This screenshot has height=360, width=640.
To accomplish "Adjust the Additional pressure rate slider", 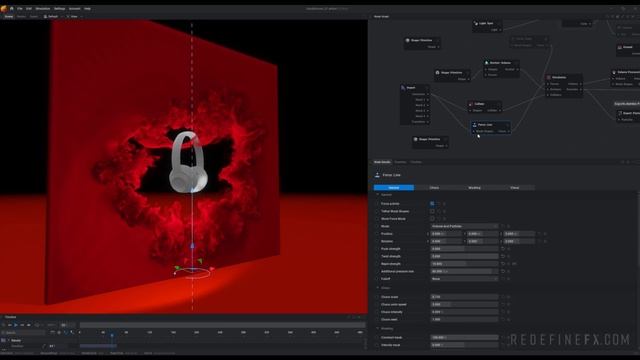I will pos(464,271).
